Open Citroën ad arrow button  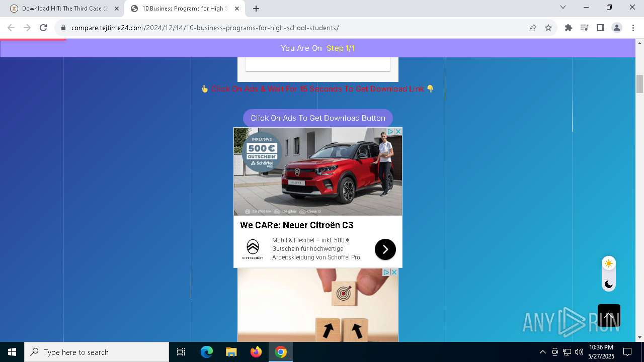pyautogui.click(x=385, y=249)
